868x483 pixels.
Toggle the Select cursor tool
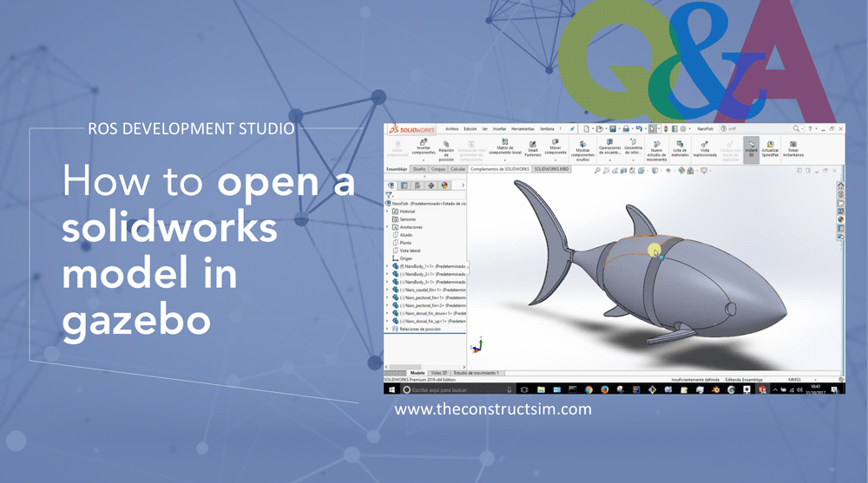(x=652, y=129)
